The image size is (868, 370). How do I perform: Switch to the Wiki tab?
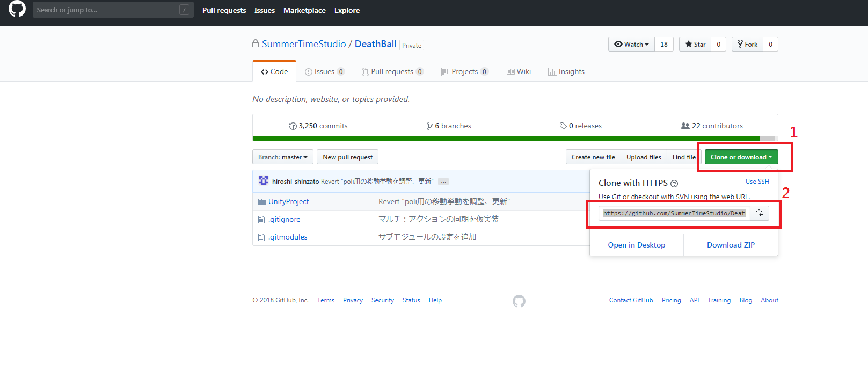[x=519, y=71]
